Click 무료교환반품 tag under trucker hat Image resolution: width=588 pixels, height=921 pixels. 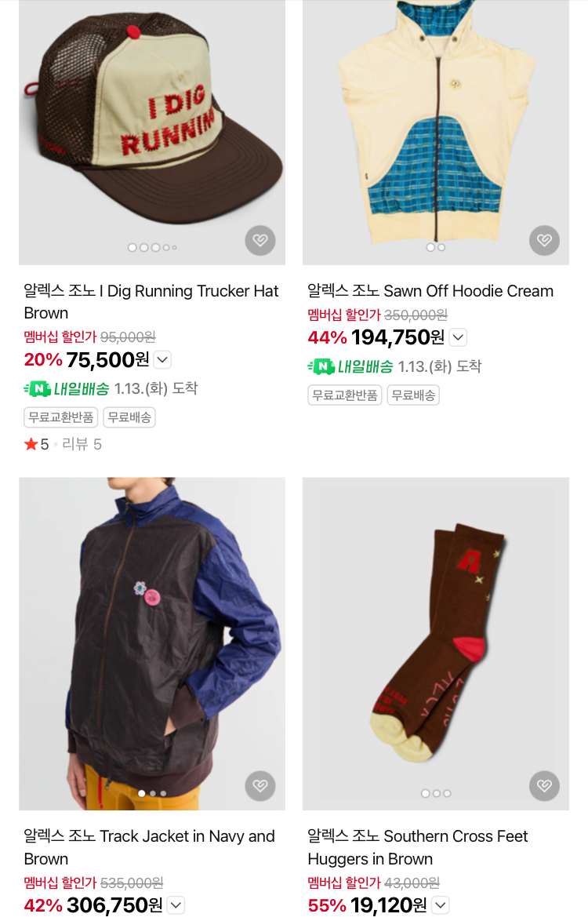coord(61,417)
